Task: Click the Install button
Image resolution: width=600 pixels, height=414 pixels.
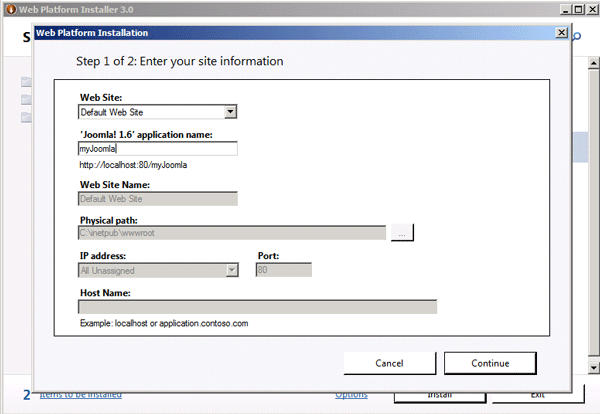Action: 440,395
